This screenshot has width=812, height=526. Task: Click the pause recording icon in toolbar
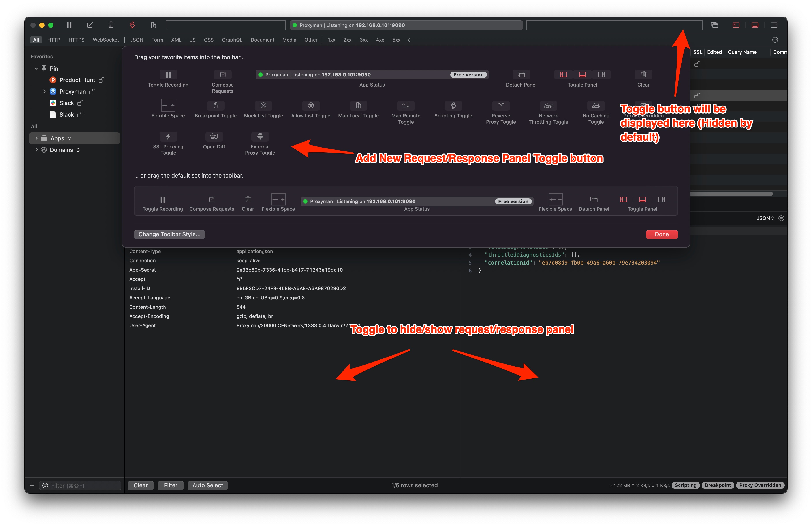tap(69, 25)
